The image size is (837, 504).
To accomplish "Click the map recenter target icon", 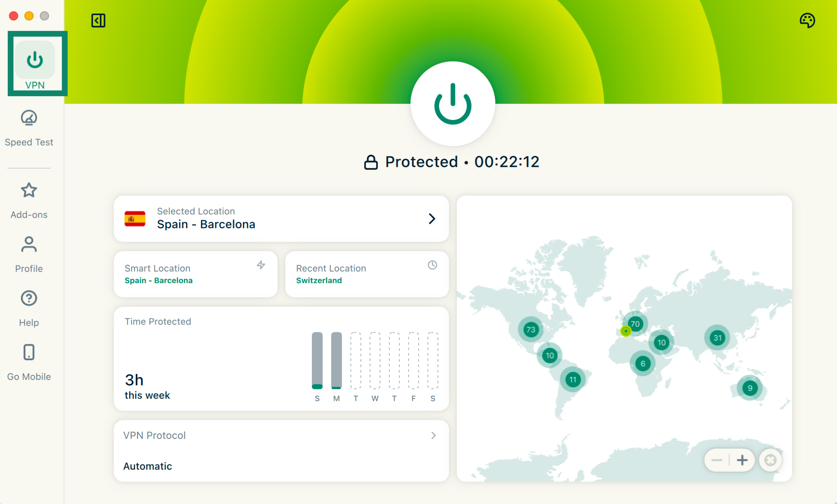I will click(770, 460).
